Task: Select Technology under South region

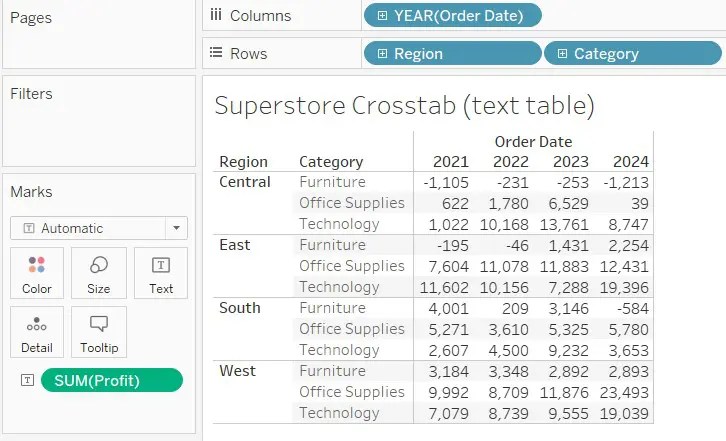Action: 339,350
